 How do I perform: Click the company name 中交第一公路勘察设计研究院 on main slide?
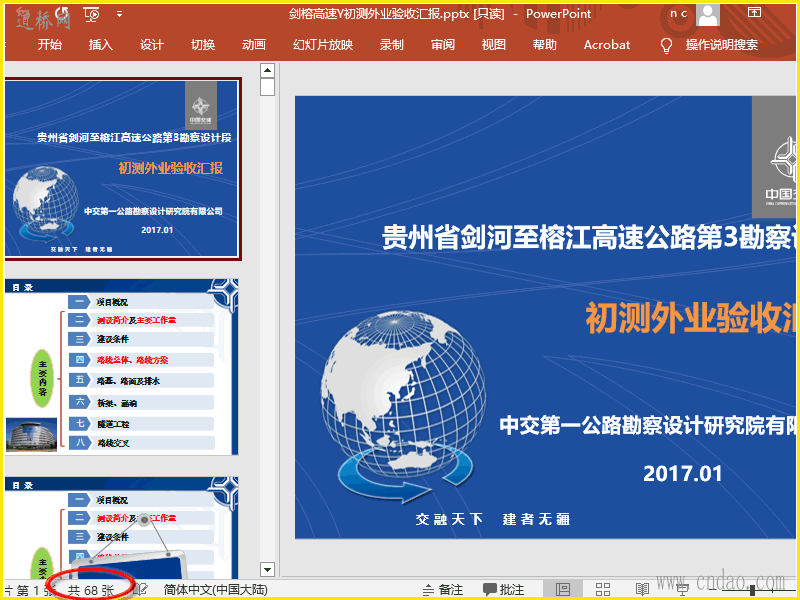pos(647,426)
